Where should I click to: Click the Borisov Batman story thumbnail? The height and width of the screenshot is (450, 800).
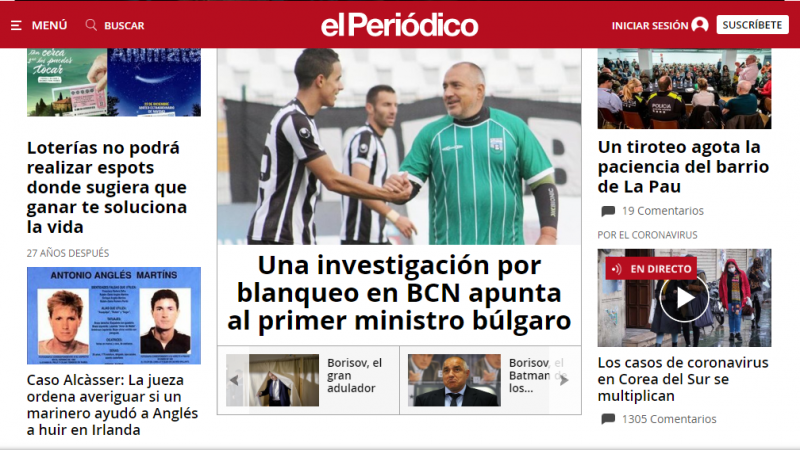454,380
